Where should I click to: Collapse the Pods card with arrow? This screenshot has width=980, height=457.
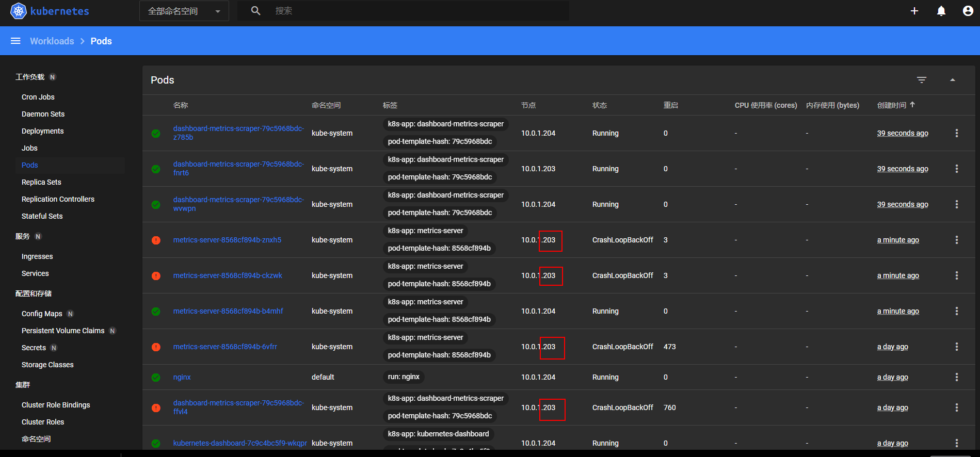tap(953, 80)
